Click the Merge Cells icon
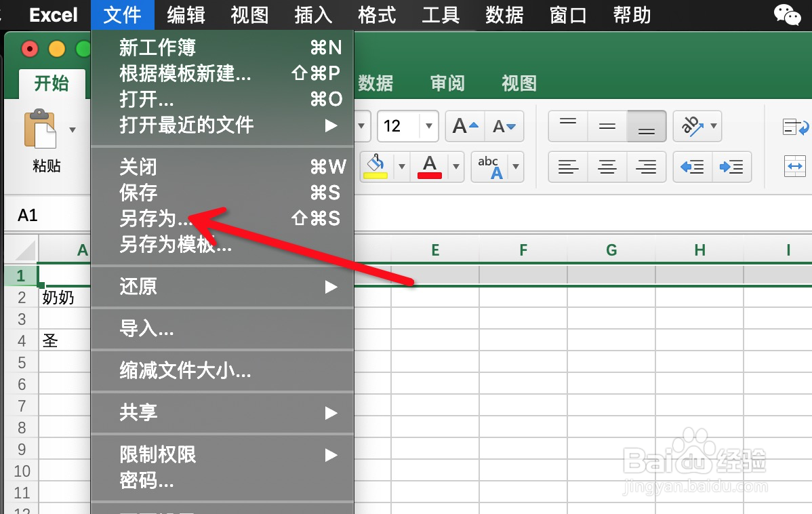812x514 pixels. point(794,167)
